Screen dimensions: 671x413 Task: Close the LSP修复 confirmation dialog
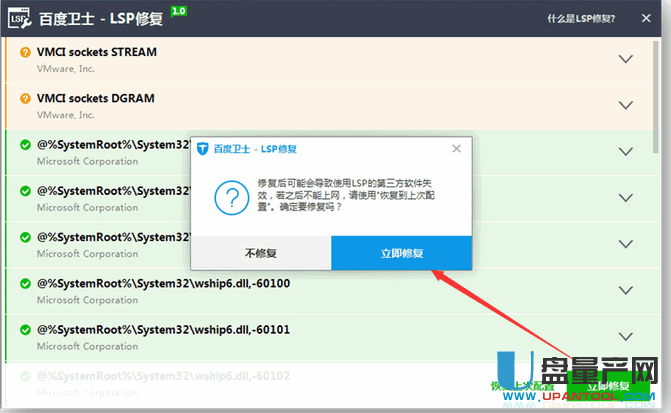[x=456, y=148]
